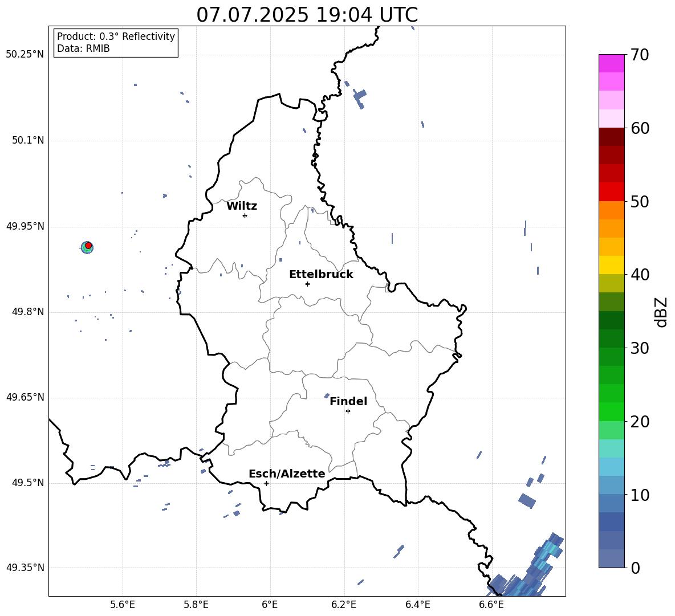Pick the dark maroon colorbar swatch below 60

[611, 137]
